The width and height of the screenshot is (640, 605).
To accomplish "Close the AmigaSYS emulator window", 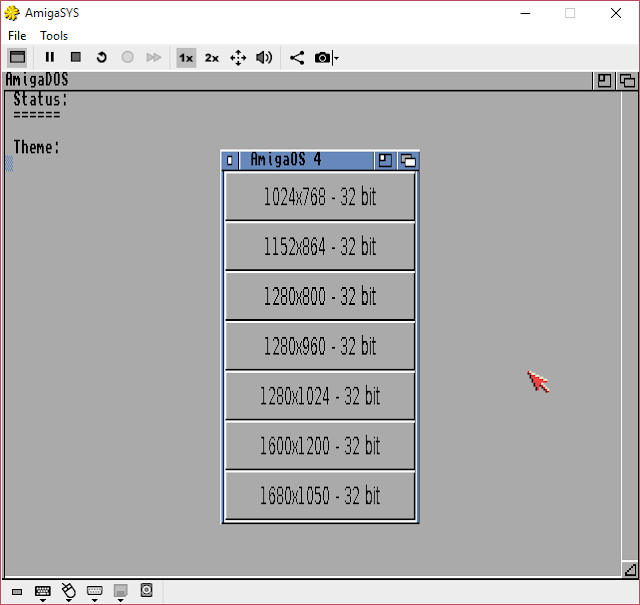I will coord(616,13).
